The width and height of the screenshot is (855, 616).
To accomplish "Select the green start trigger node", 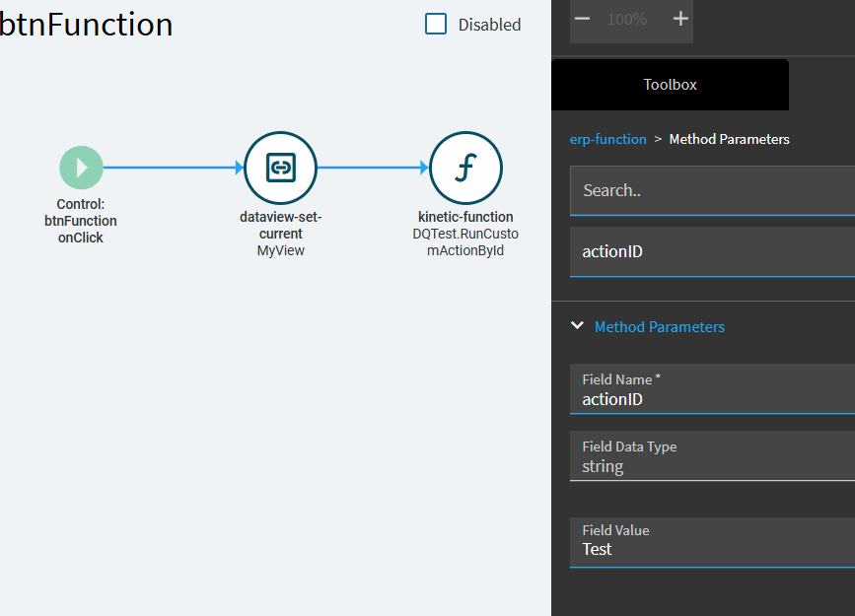I will [x=81, y=168].
